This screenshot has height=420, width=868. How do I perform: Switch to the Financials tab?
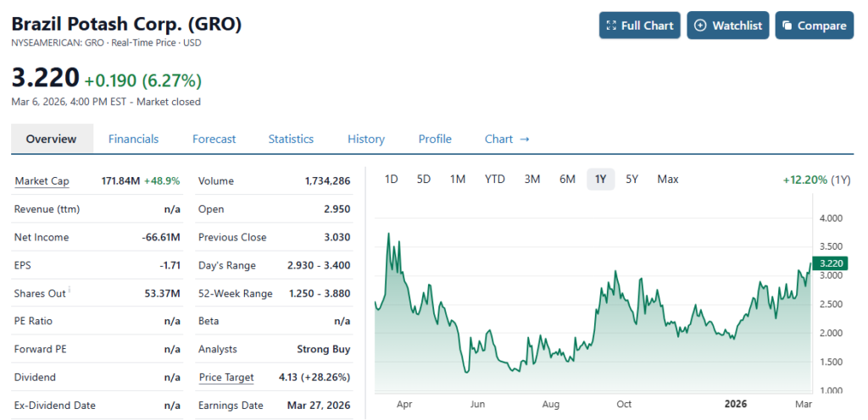pos(133,139)
